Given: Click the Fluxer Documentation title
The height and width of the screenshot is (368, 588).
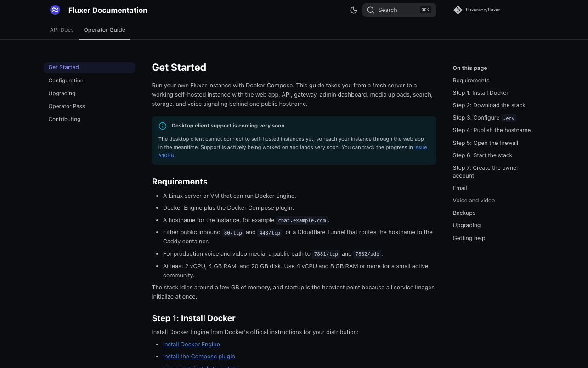Looking at the screenshot, I should pyautogui.click(x=108, y=10).
